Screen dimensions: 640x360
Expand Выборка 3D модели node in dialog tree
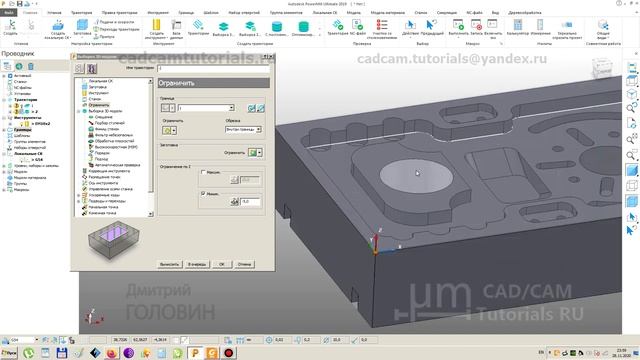point(79,111)
